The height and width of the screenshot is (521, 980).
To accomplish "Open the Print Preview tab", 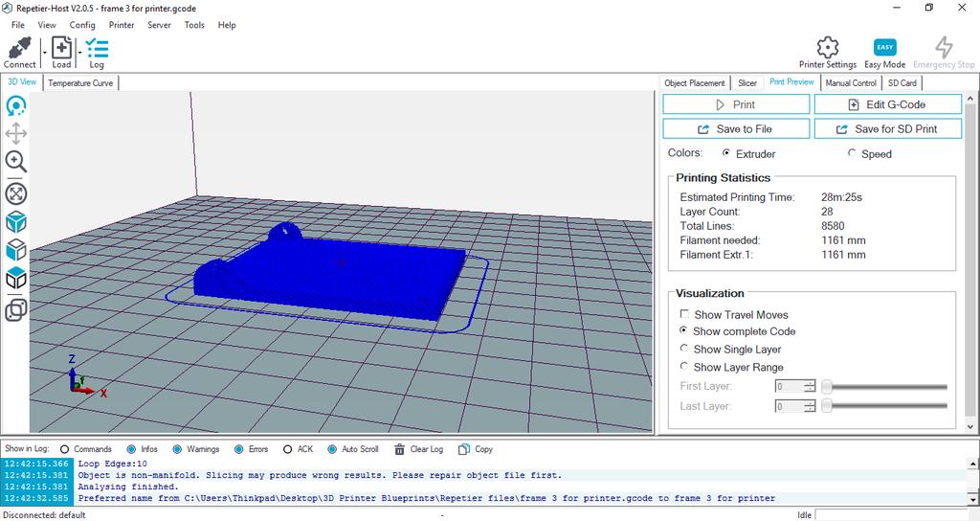I will point(791,82).
